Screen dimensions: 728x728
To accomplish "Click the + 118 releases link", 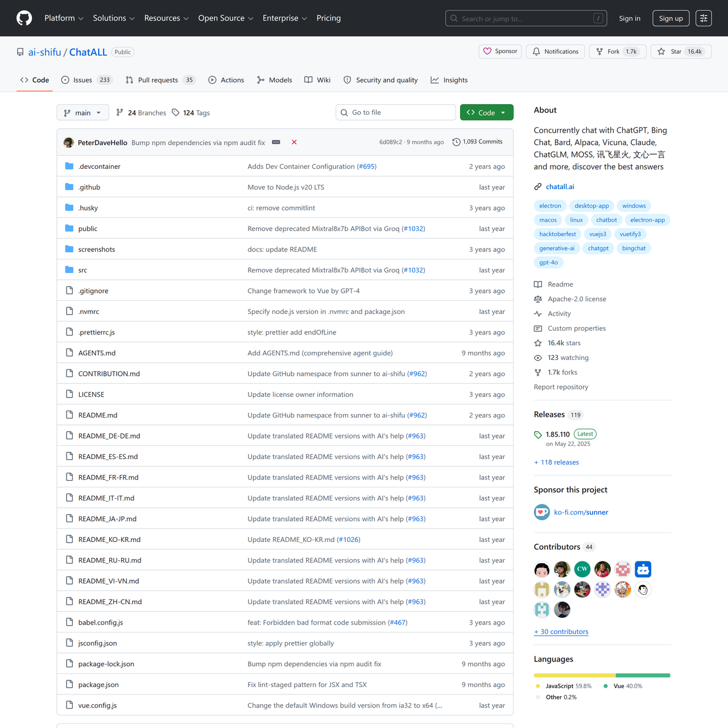I will click(556, 462).
